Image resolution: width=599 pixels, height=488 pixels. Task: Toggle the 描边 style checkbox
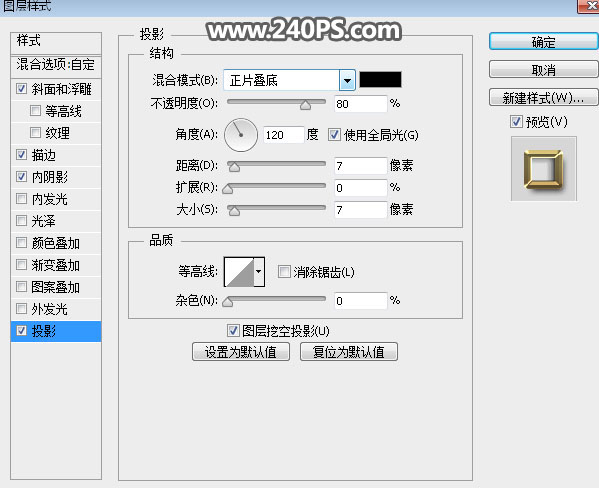coord(21,155)
